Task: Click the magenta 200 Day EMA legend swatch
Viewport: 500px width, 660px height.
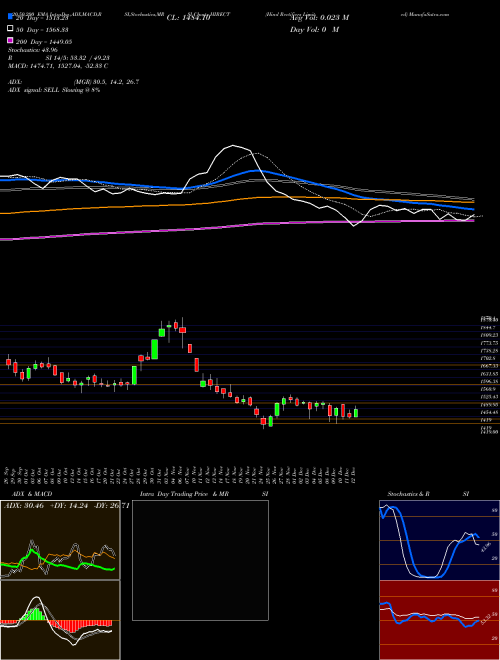Action: pos(11,41)
